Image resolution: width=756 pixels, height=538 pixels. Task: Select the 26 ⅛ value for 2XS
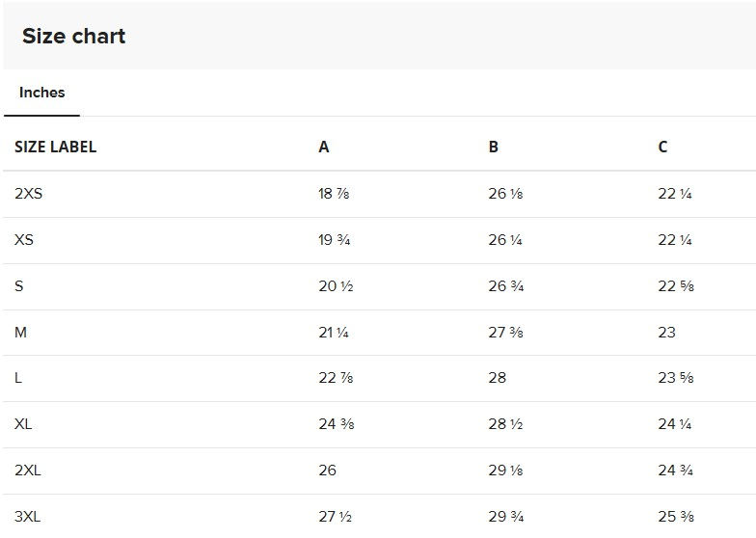click(x=506, y=194)
